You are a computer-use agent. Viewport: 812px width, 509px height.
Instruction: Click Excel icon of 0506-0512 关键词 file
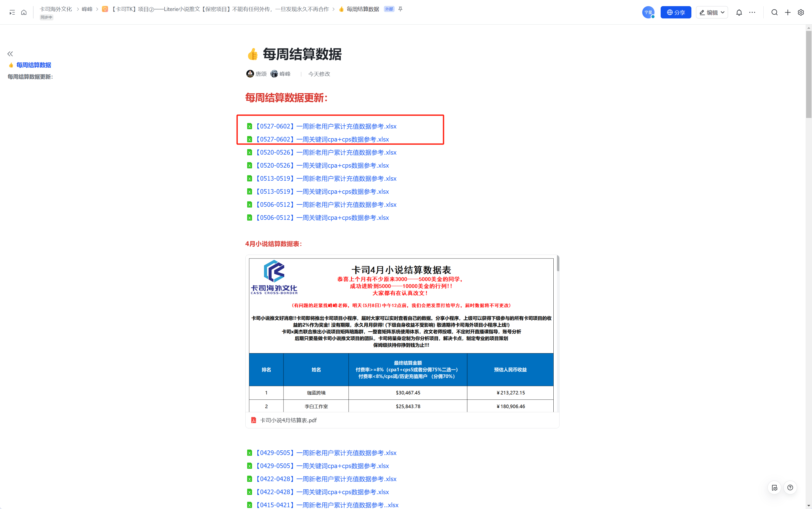pyautogui.click(x=250, y=218)
